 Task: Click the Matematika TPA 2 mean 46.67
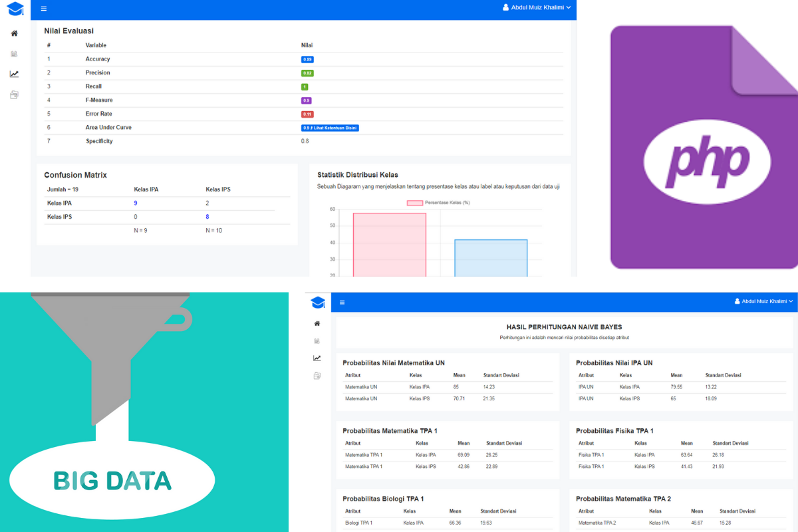[x=698, y=523]
